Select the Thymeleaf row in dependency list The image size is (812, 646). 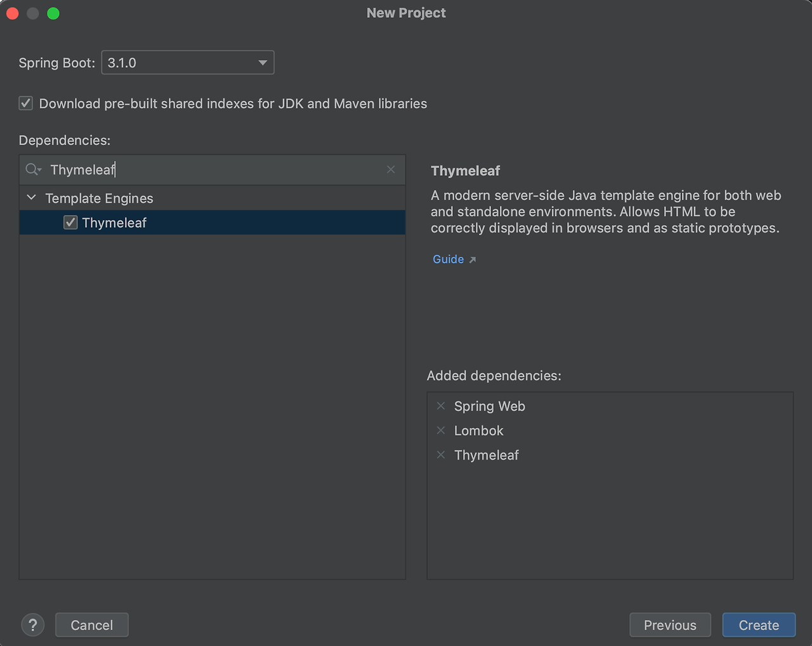click(213, 223)
